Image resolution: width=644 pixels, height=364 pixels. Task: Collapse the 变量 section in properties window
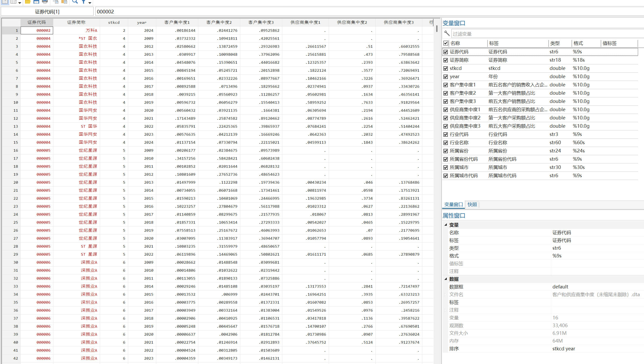point(445,225)
